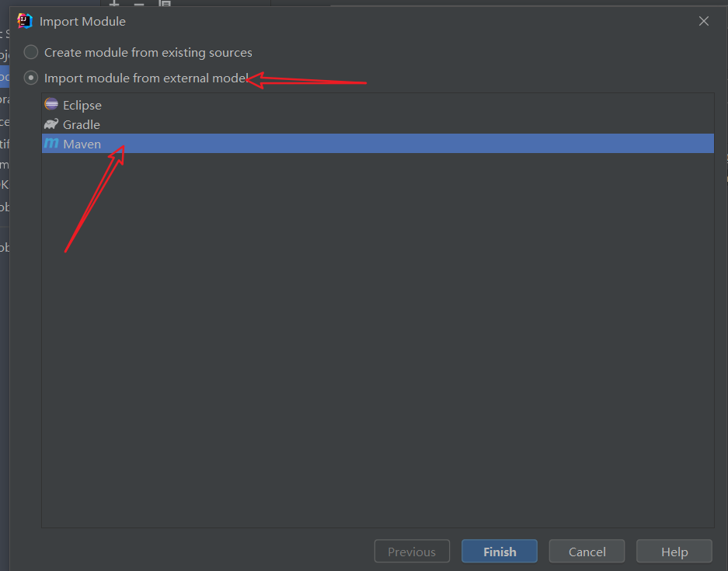
Task: Click the Import Module title text
Action: pyautogui.click(x=82, y=21)
